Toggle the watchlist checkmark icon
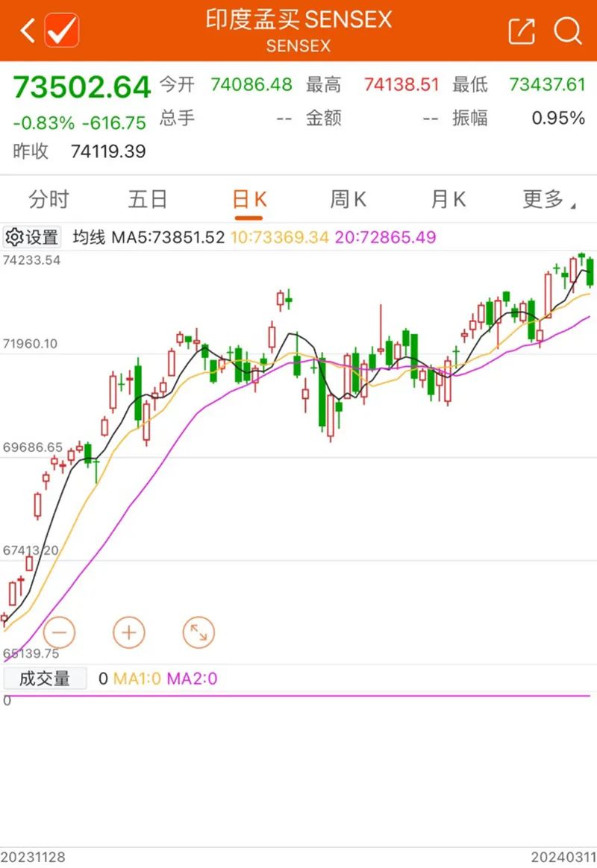Image resolution: width=597 pixels, height=868 pixels. coord(61,30)
